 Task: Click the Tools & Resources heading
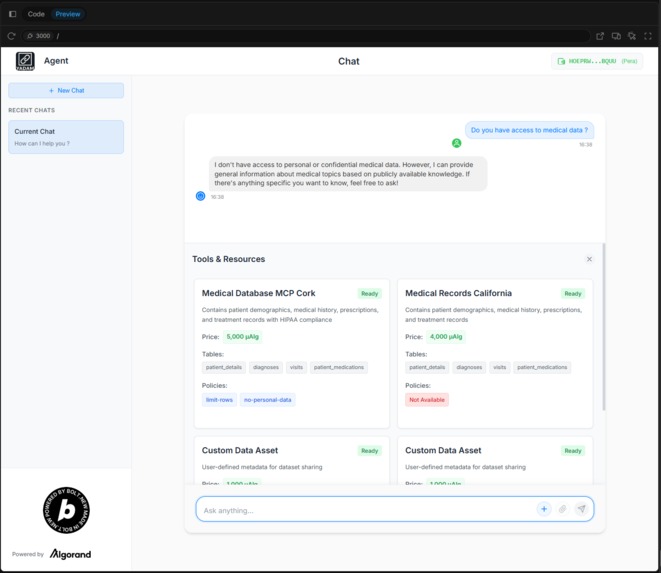pos(228,259)
